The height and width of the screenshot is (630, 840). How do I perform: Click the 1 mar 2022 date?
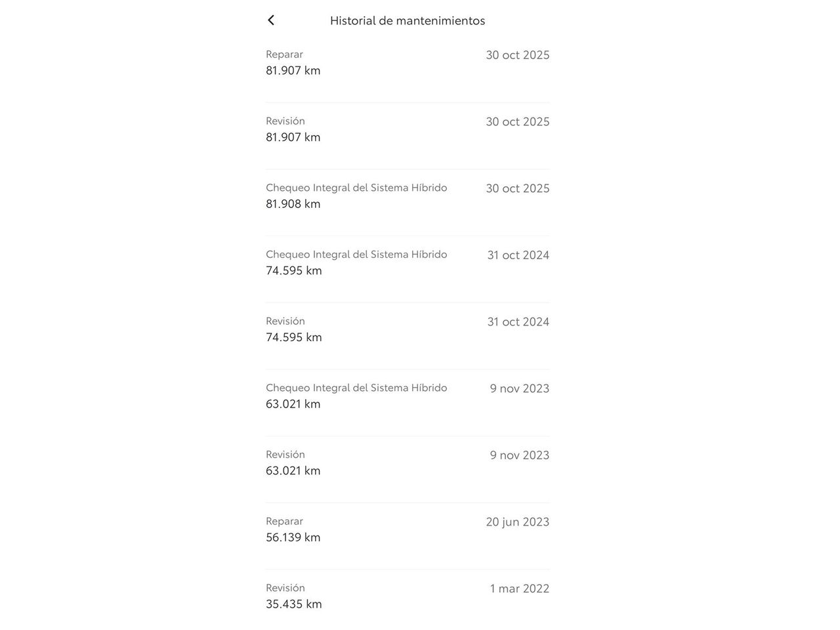519,589
